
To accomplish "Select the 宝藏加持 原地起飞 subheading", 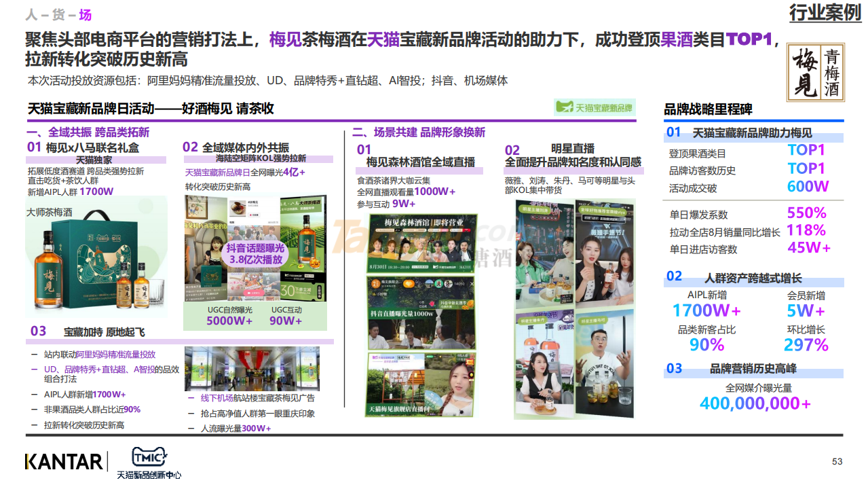I will click(105, 332).
